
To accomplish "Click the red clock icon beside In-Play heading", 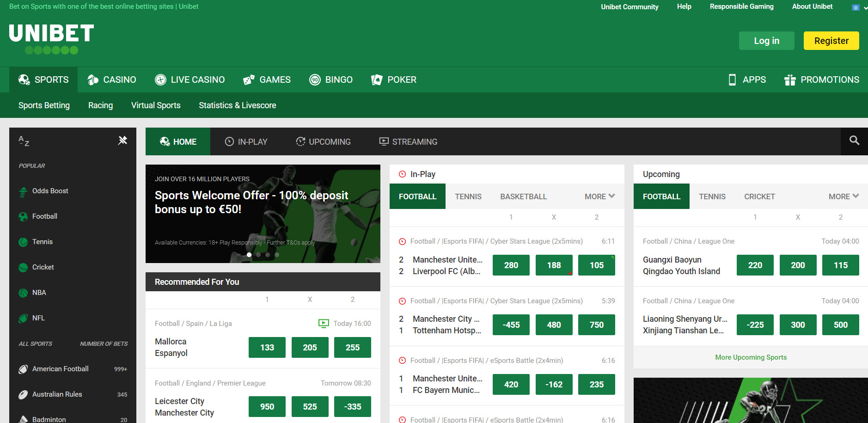I will point(402,174).
